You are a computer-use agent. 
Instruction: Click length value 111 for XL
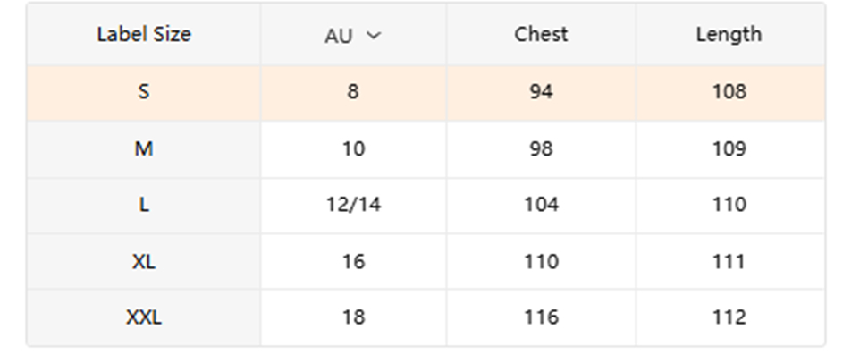(729, 261)
